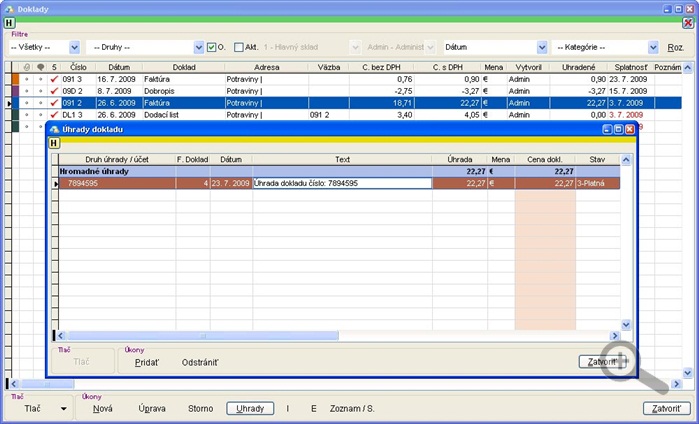This screenshot has width=699, height=424.
Task: Open the Hlavný sklad dropdown arrow
Action: tap(355, 47)
